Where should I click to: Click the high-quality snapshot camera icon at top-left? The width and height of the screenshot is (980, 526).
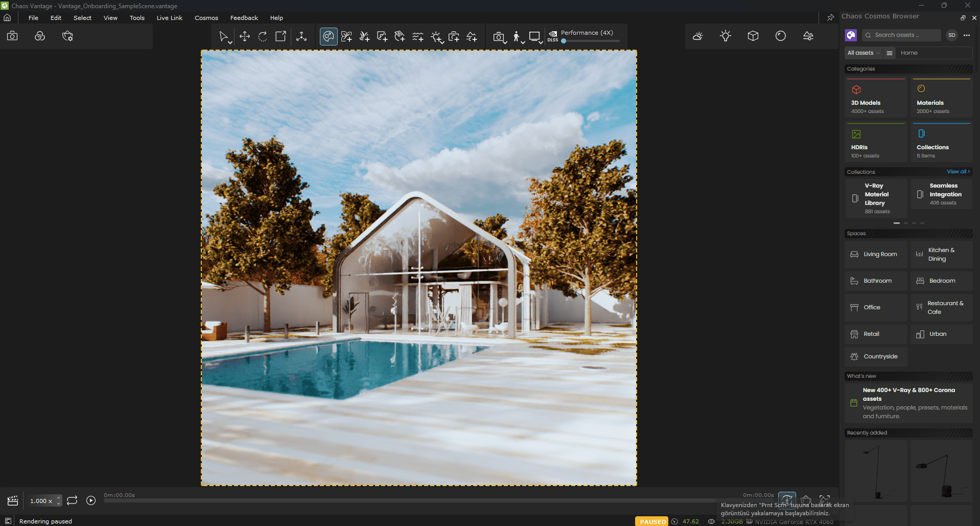(x=12, y=36)
